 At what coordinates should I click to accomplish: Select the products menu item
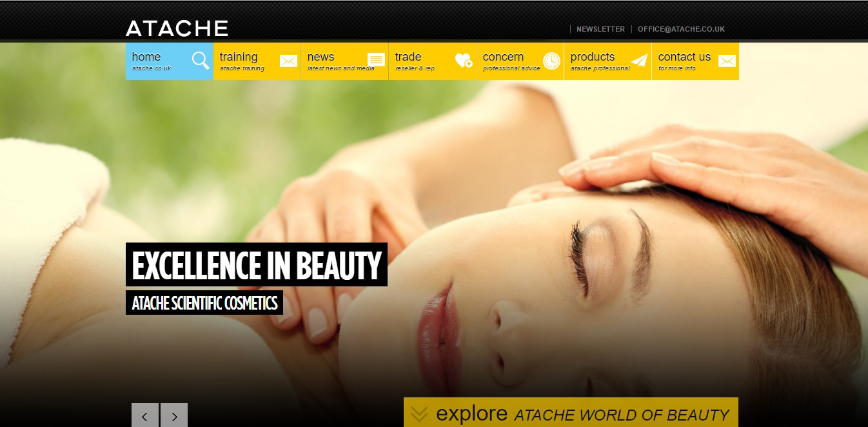pos(608,61)
